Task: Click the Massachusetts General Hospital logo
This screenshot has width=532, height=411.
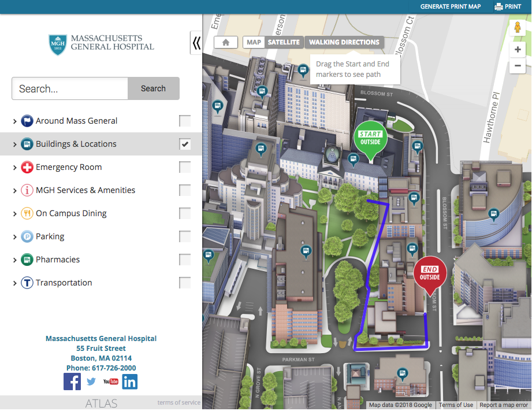Action: click(x=101, y=44)
